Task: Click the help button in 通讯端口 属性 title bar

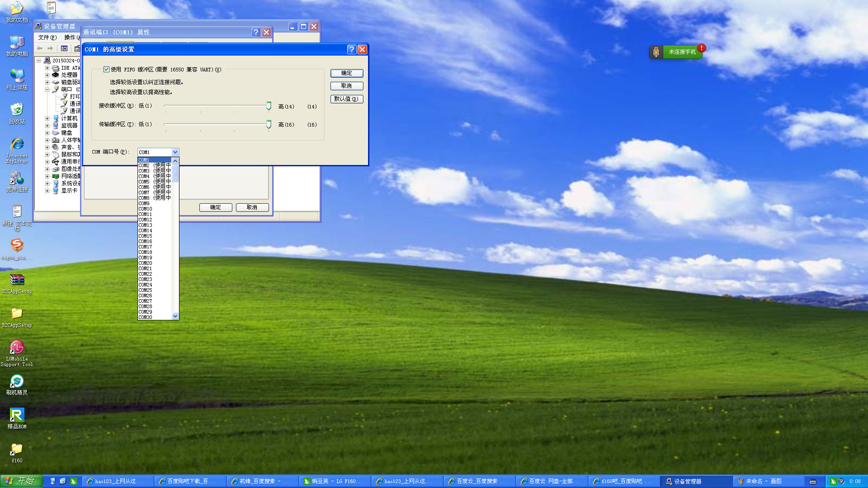Action: click(256, 32)
